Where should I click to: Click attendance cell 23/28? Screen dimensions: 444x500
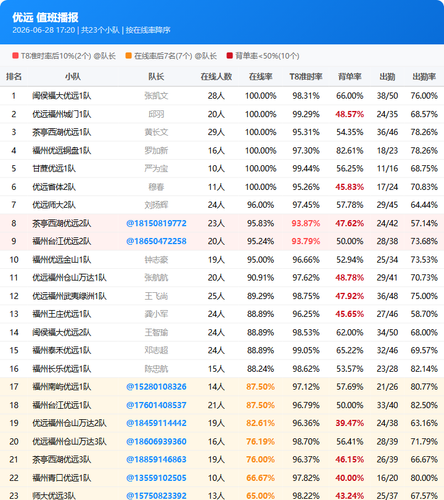point(387,369)
